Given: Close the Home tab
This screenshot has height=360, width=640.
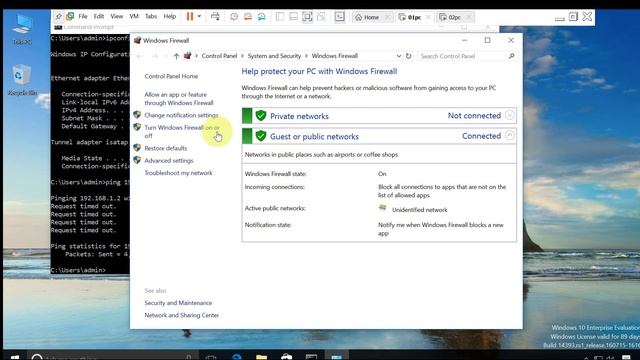Looking at the screenshot, I should tap(388, 17).
